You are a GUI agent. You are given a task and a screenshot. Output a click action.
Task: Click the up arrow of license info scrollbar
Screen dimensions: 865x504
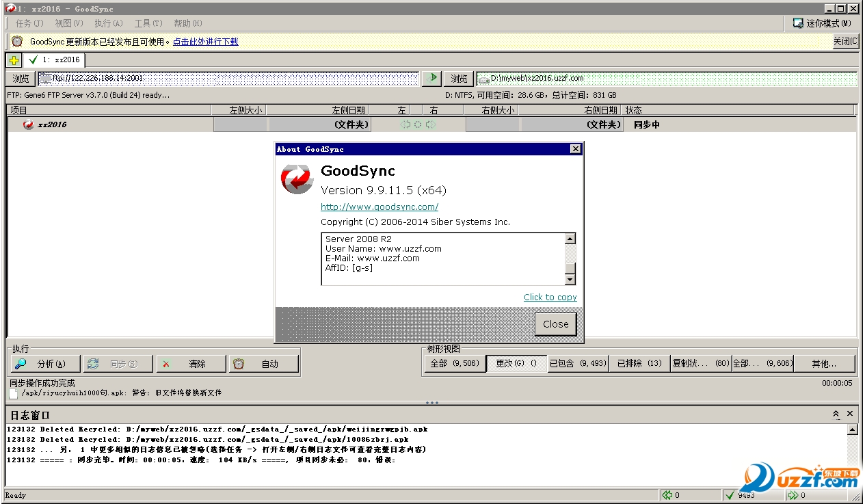click(x=570, y=239)
